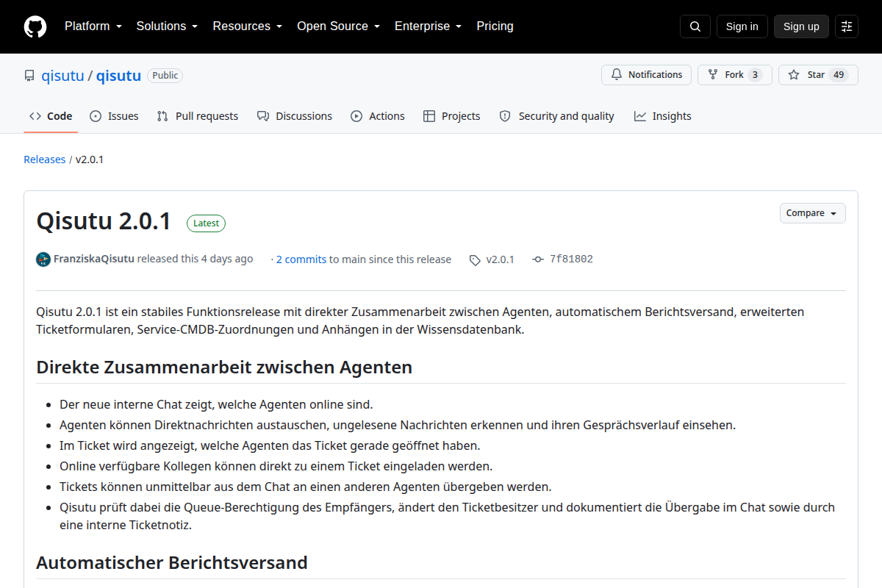This screenshot has width=882, height=588.
Task: Click the Pull requests branch icon
Action: pos(162,116)
